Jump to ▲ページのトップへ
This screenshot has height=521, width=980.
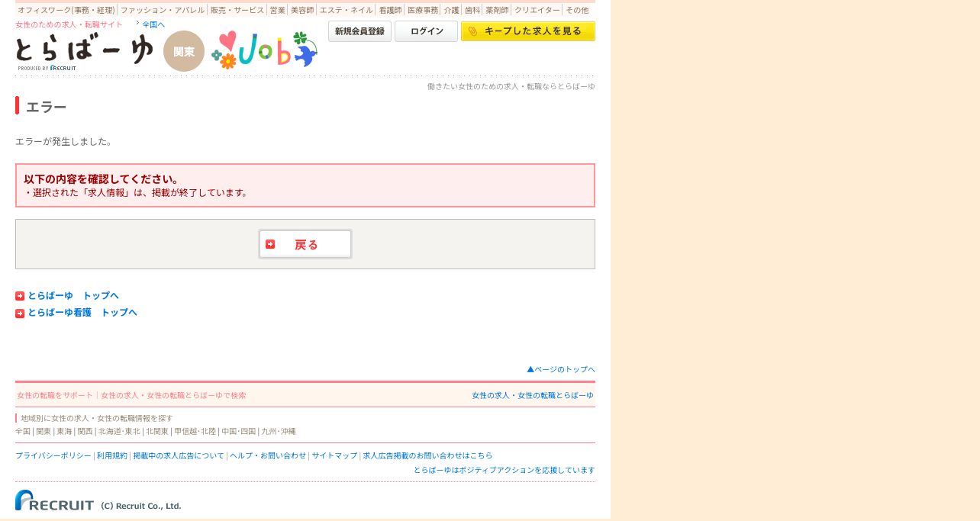pos(561,369)
